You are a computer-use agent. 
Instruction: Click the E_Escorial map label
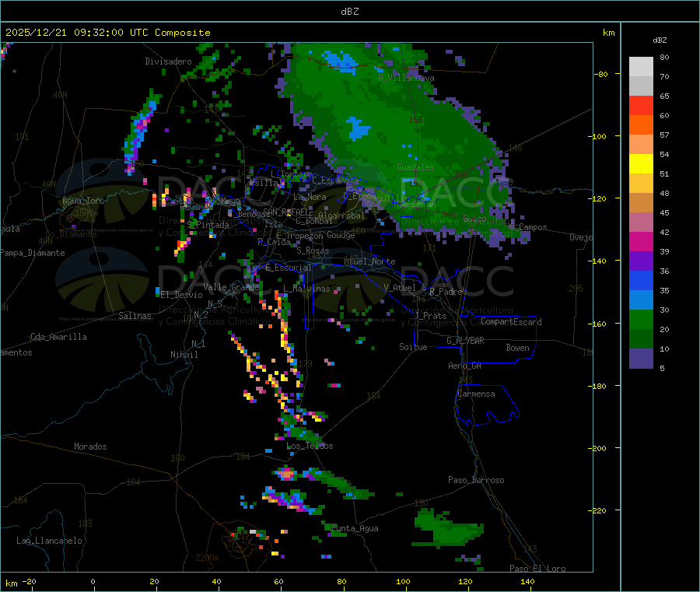288,268
